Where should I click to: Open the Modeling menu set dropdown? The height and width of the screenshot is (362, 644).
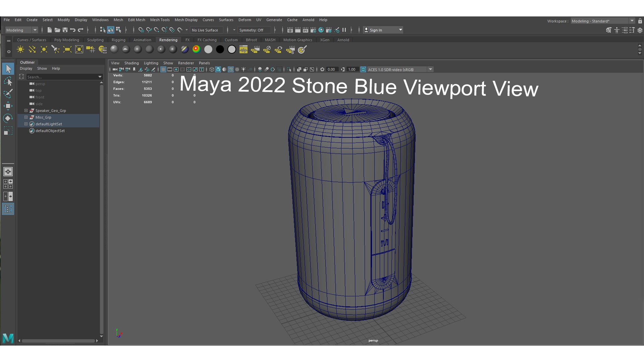(21, 30)
